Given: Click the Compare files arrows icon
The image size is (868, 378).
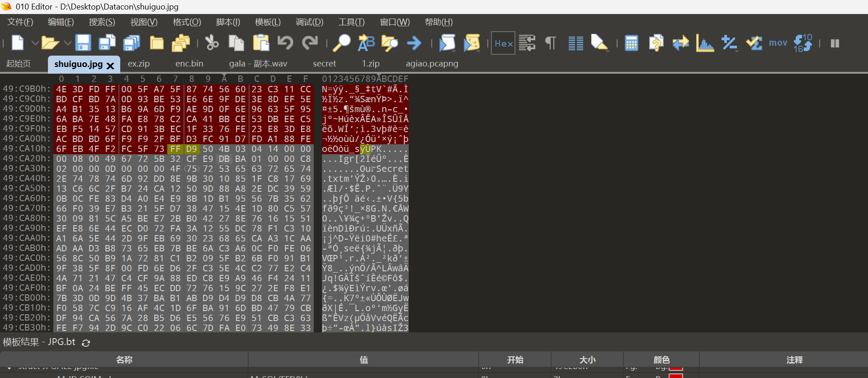Looking at the screenshot, I should pos(680,43).
